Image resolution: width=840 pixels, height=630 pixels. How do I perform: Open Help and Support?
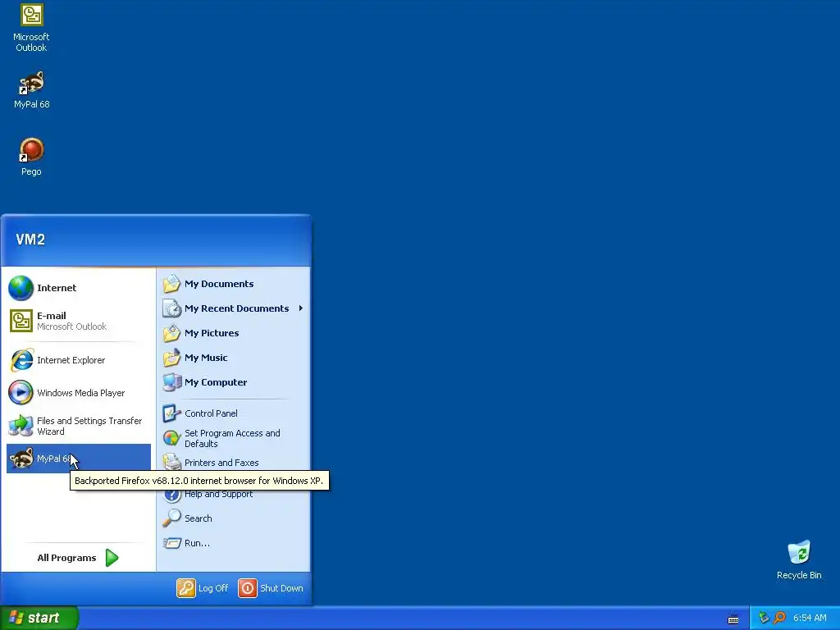click(x=233, y=495)
